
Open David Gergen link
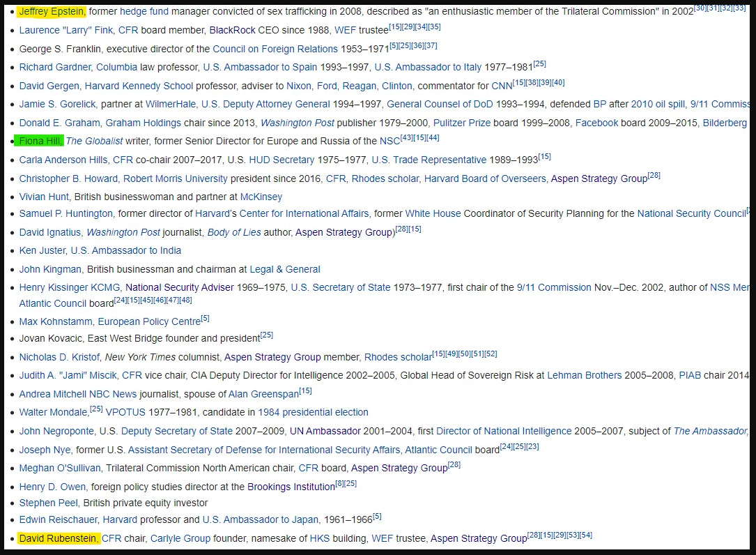click(x=49, y=86)
